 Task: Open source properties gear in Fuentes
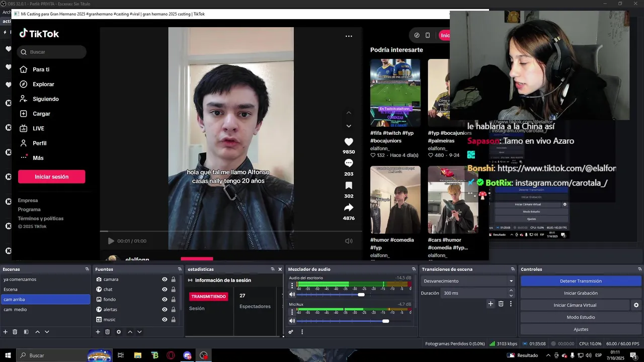point(119,332)
